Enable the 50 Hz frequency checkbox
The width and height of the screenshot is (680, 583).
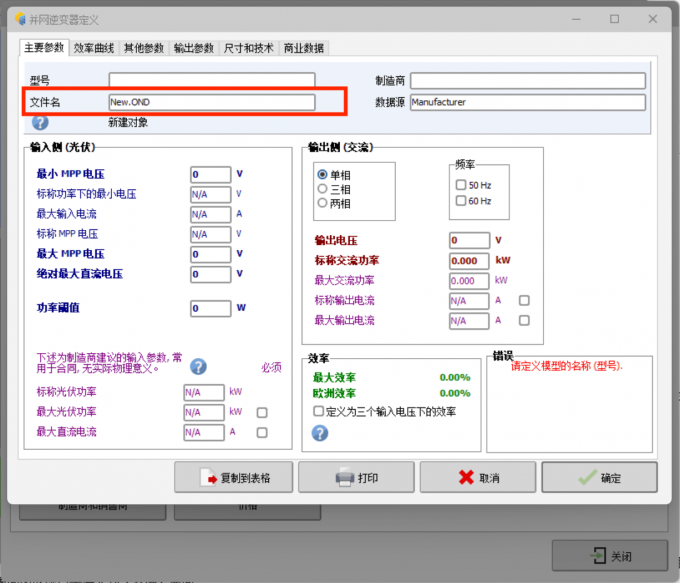(x=461, y=185)
